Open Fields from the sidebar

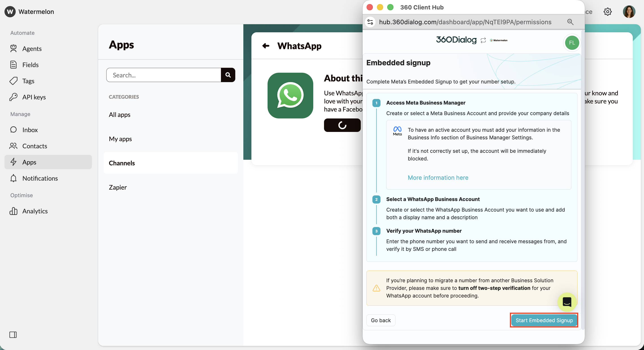point(31,65)
